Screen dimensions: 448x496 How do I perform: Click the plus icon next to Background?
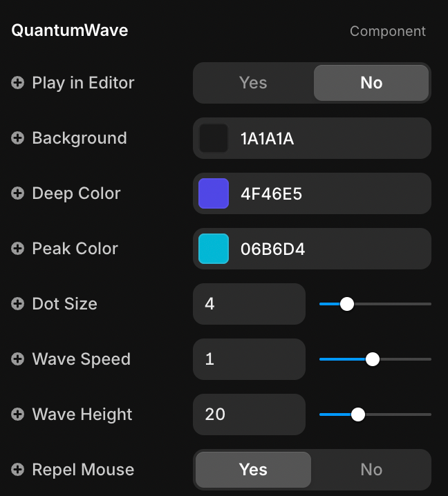point(18,138)
